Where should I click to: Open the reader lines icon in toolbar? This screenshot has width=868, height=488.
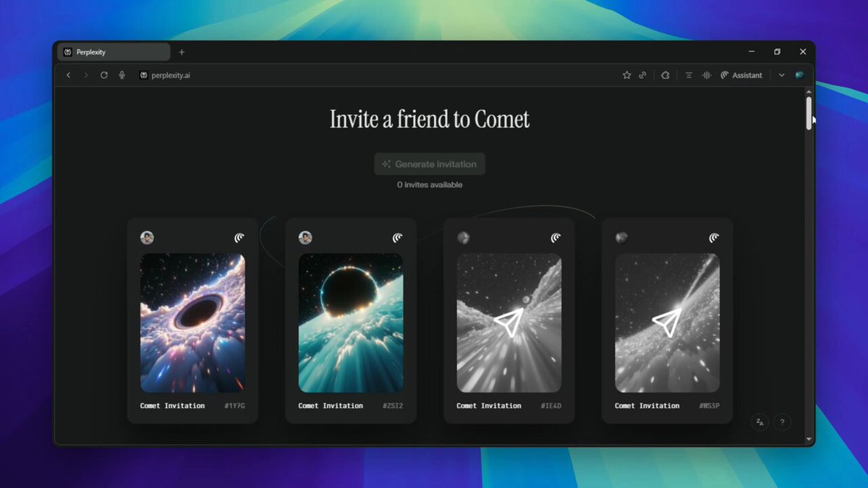point(689,75)
